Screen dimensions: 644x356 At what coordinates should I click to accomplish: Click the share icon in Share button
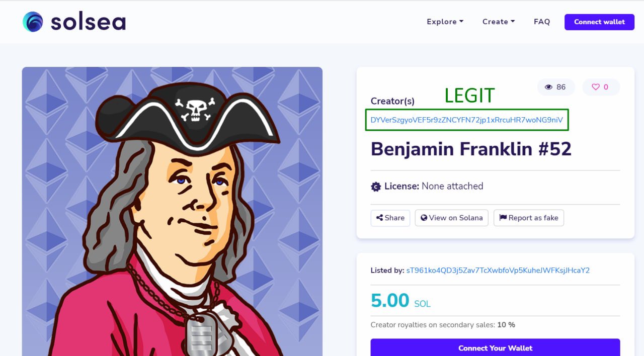pos(380,218)
